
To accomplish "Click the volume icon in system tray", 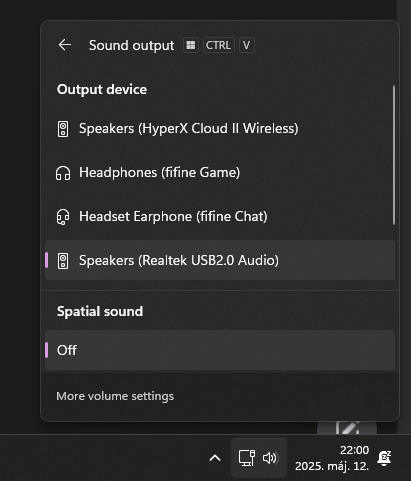I will point(270,458).
